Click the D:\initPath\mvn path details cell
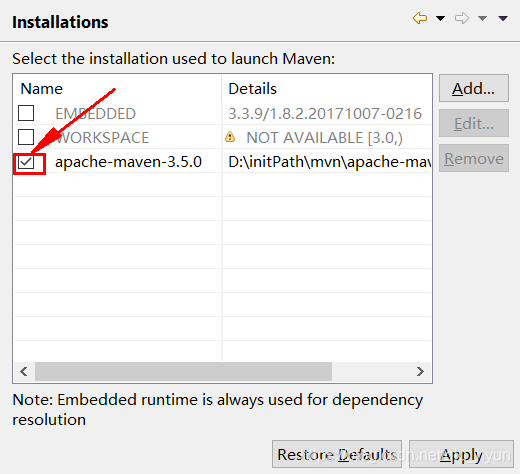520x474 pixels. pyautogui.click(x=330, y=162)
